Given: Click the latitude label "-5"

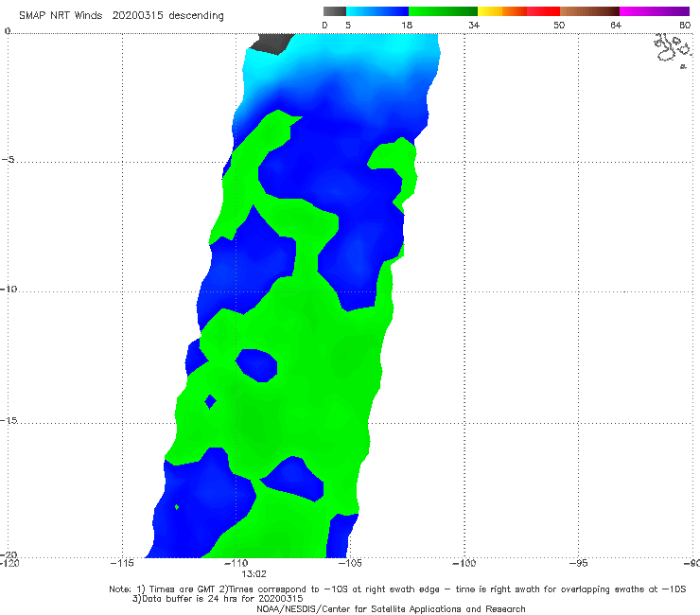Looking at the screenshot, I should coord(9,160).
